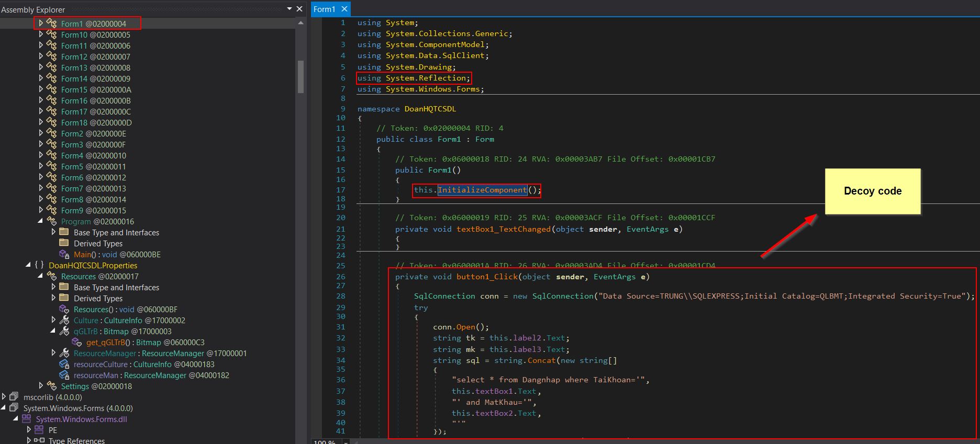
Task: Click the resourceMan field icon
Action: pyautogui.click(x=64, y=375)
